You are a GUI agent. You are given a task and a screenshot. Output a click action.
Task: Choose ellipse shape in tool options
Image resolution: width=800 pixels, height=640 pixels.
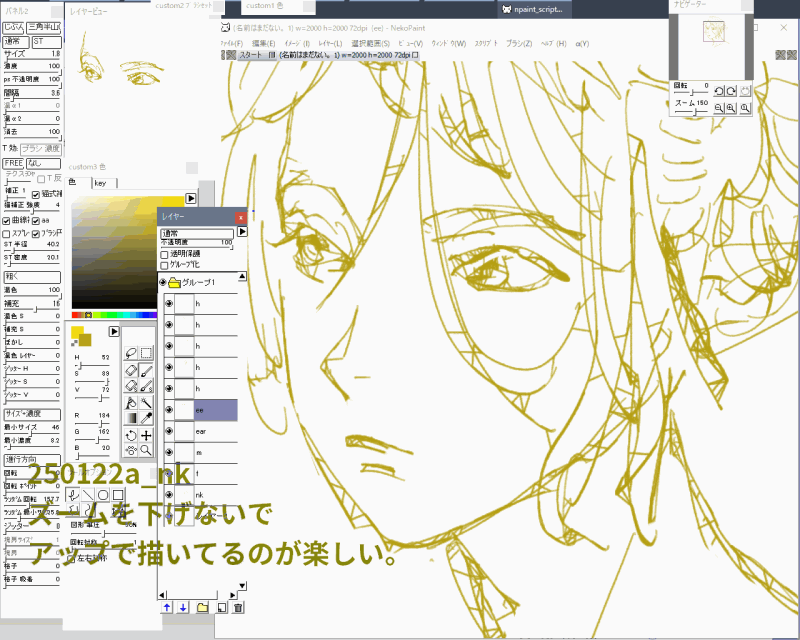[x=103, y=495]
